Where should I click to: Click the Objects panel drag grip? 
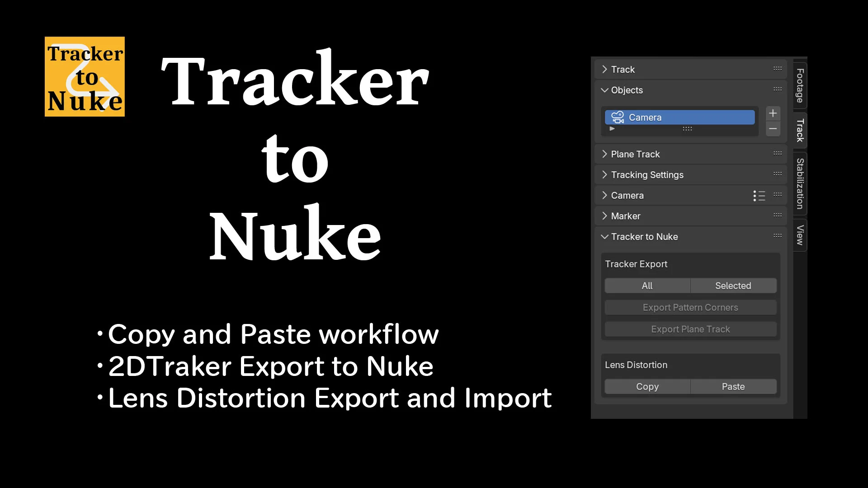click(x=778, y=89)
